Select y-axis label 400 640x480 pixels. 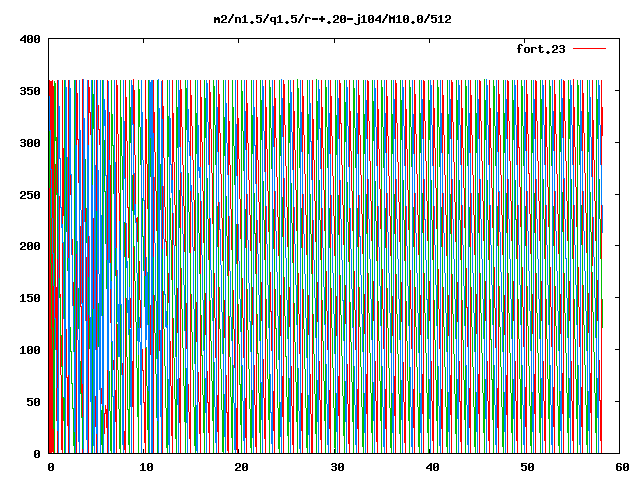click(x=30, y=40)
